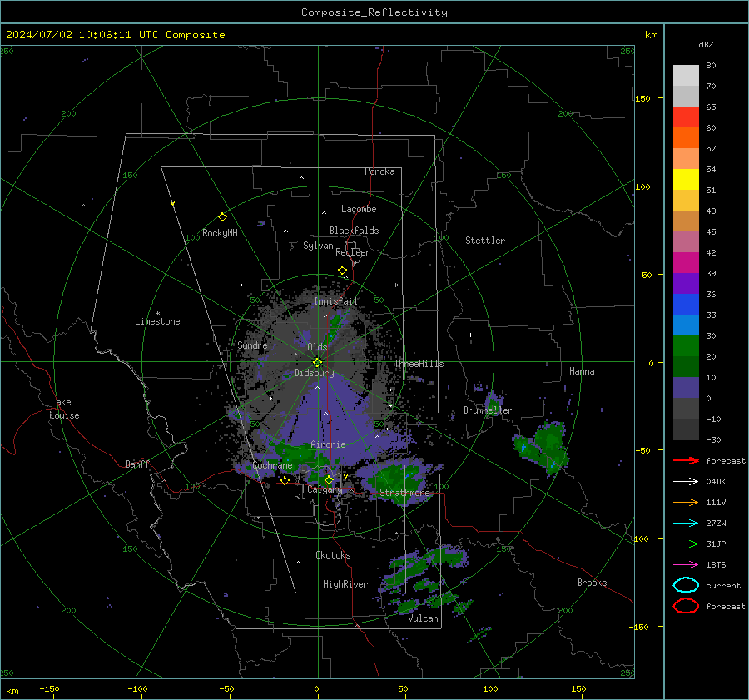The image size is (749, 700).
Task: Click the Strathmore label on the map
Action: (x=404, y=493)
